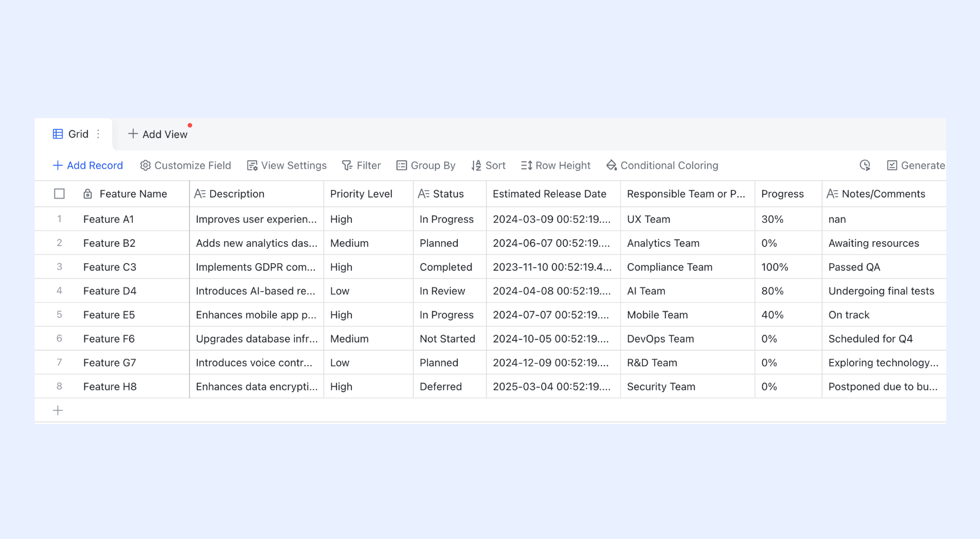Select the 2025-03-04 release date cell

click(553, 387)
